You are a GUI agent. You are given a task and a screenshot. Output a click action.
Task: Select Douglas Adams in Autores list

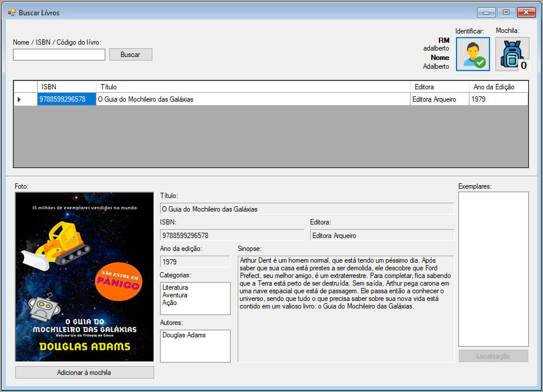[184, 335]
